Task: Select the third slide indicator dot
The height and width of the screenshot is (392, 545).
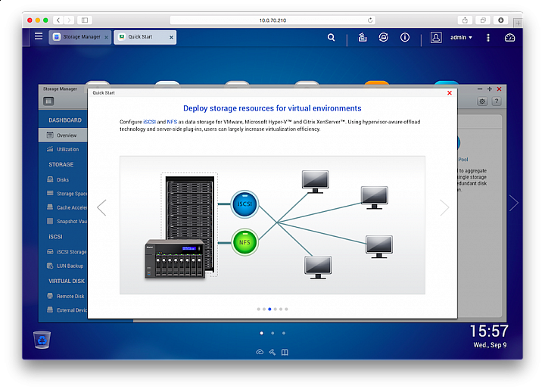Action: [269, 309]
